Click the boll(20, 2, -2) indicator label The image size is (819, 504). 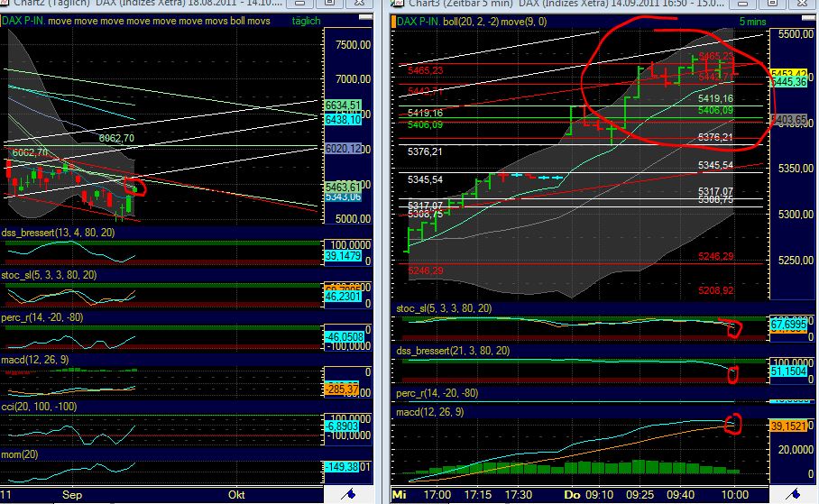point(473,22)
